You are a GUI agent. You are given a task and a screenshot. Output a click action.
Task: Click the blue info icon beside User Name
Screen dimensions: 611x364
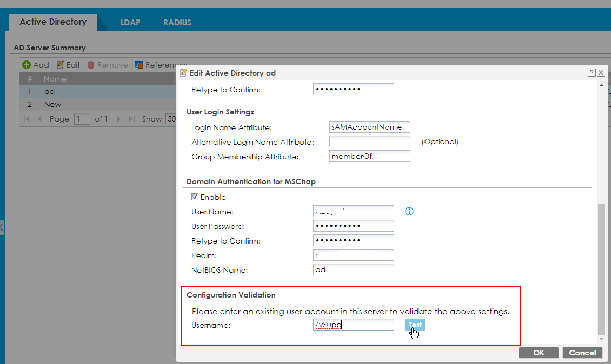tap(409, 211)
